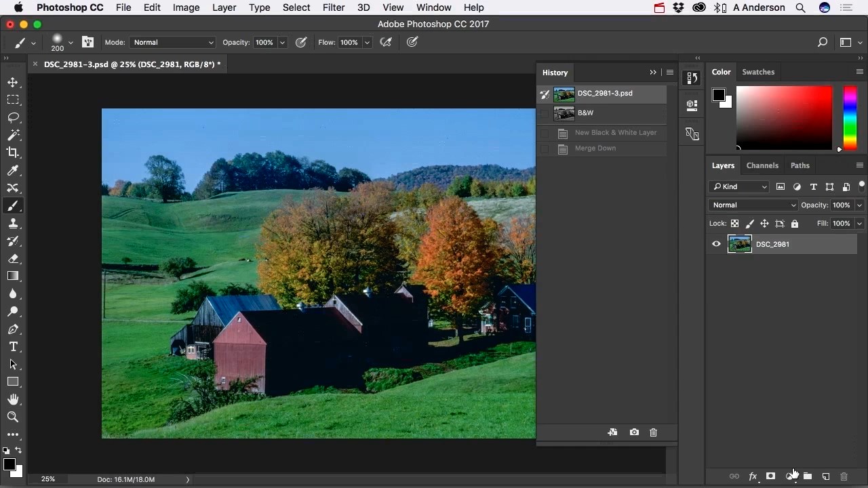Open the layer blend mode dropdown
868x488 pixels.
(x=753, y=205)
